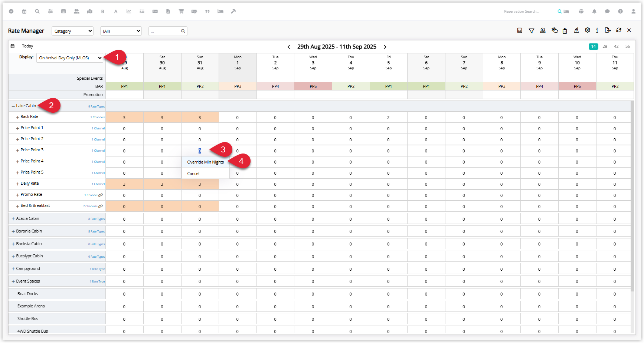This screenshot has width=644, height=343.
Task: Click the 2 Channels link on Rack Rate
Action: click(x=98, y=117)
